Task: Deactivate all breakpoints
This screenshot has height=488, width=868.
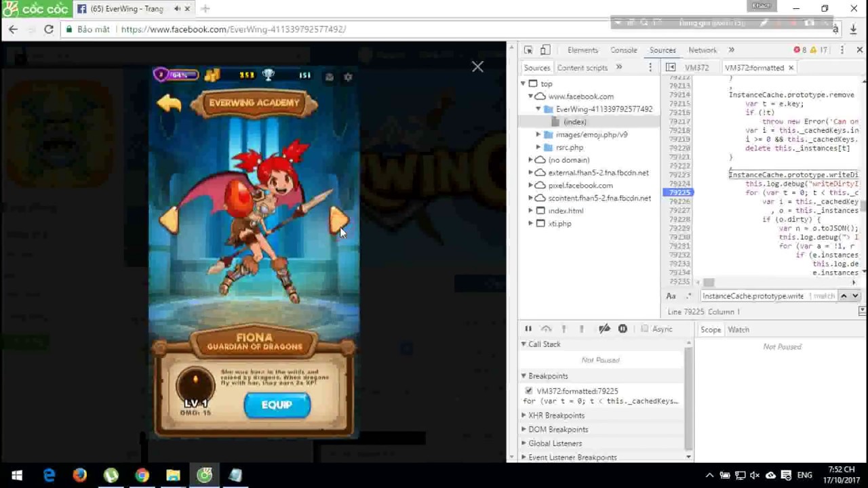Action: tap(604, 329)
